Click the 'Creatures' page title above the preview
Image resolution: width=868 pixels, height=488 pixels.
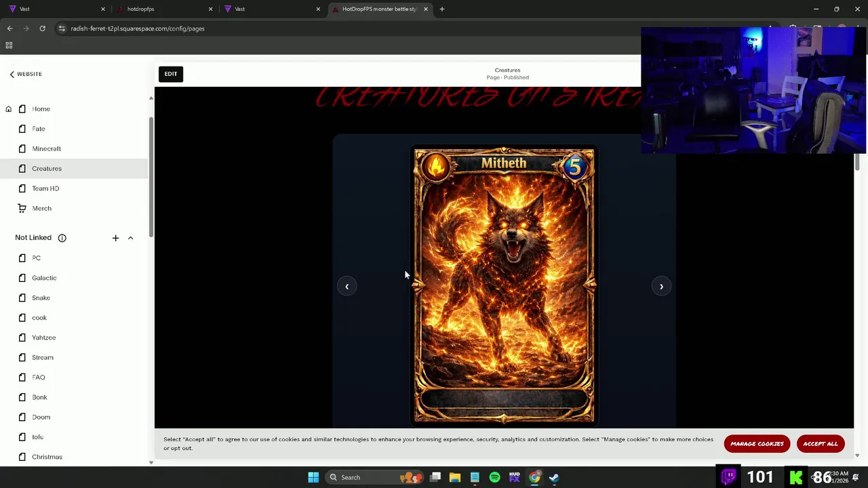507,70
